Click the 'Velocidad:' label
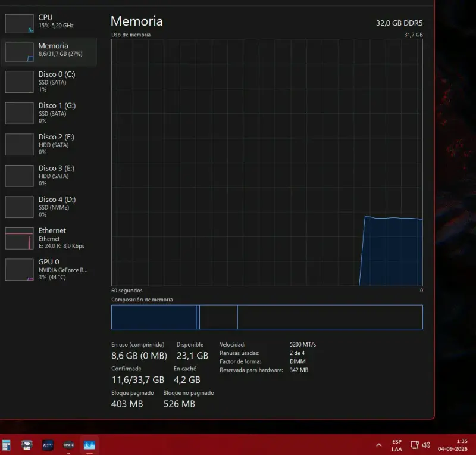Screen dimensions: 476x455 pyautogui.click(x=232, y=345)
